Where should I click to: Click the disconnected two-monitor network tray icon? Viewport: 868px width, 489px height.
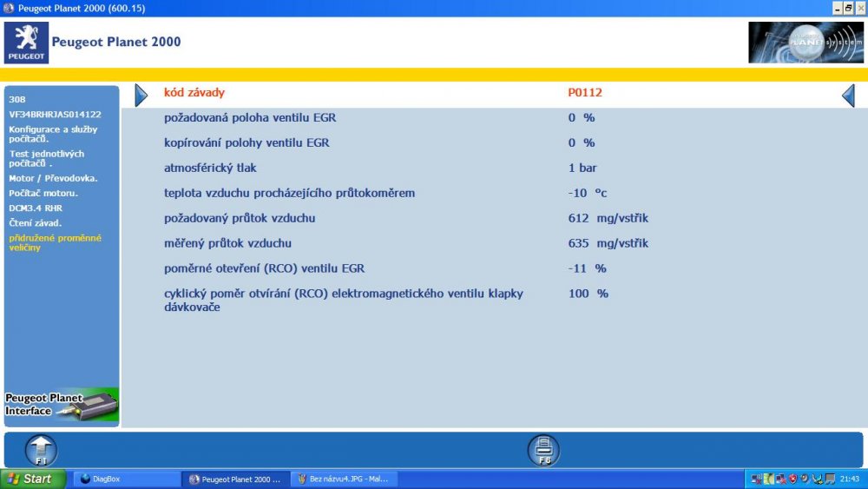(780, 479)
